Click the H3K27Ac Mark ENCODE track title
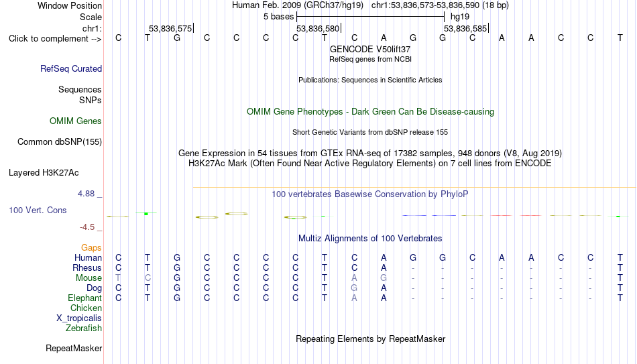The width and height of the screenshot is (637, 364). pyautogui.click(x=370, y=164)
